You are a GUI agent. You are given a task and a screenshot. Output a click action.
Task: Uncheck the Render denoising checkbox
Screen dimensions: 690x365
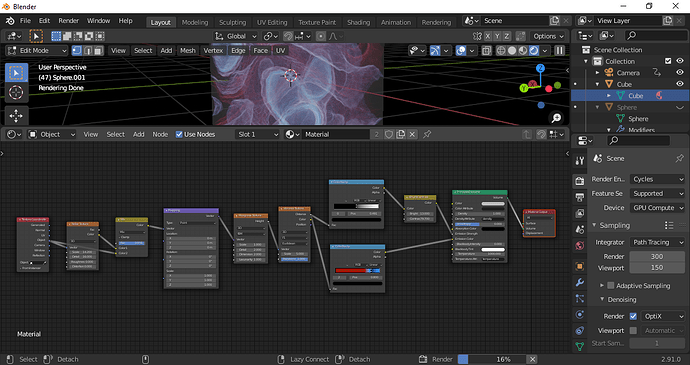[633, 316]
